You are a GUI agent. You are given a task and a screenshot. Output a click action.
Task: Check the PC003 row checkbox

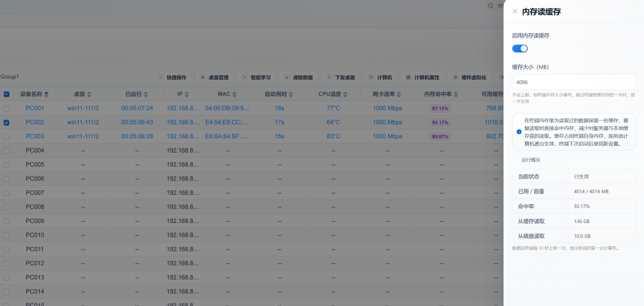pos(6,136)
